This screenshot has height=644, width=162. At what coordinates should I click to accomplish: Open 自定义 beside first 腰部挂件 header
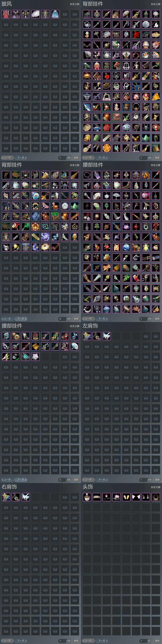(x=155, y=165)
